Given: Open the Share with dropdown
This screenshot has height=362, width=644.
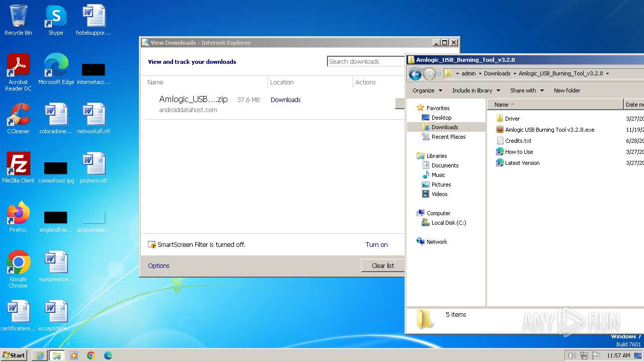Looking at the screenshot, I should pyautogui.click(x=527, y=90).
